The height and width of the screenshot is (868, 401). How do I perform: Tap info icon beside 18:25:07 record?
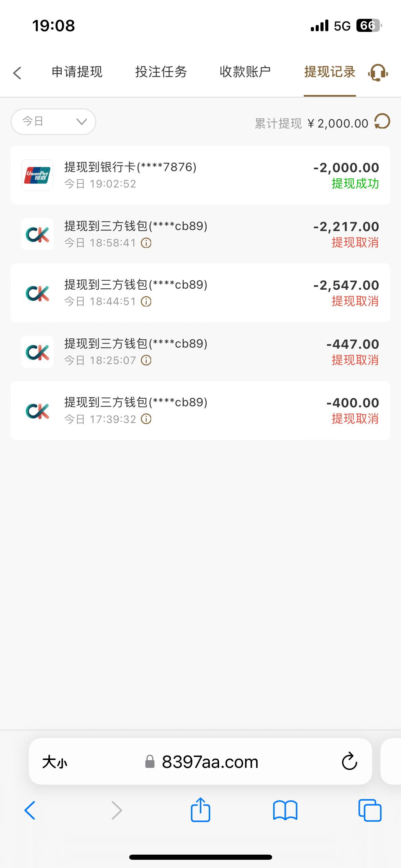pos(146,361)
